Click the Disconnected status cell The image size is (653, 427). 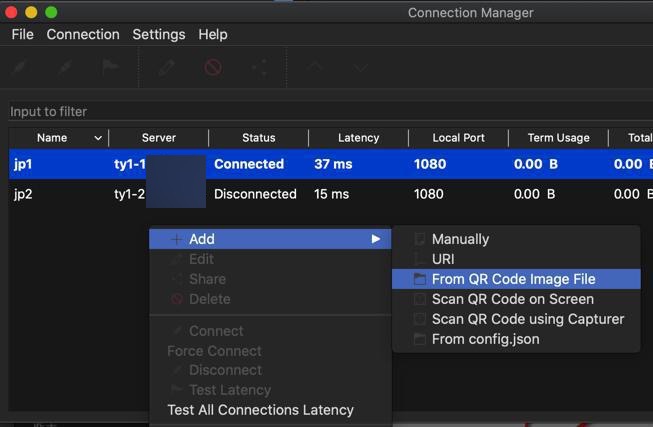(255, 194)
